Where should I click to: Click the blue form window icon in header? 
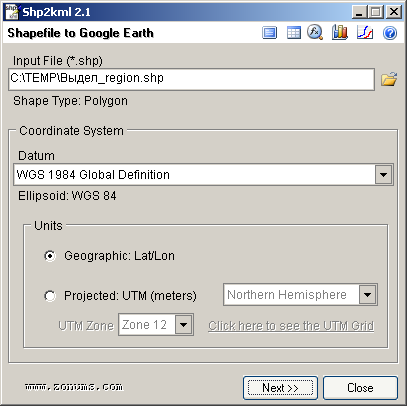click(269, 33)
